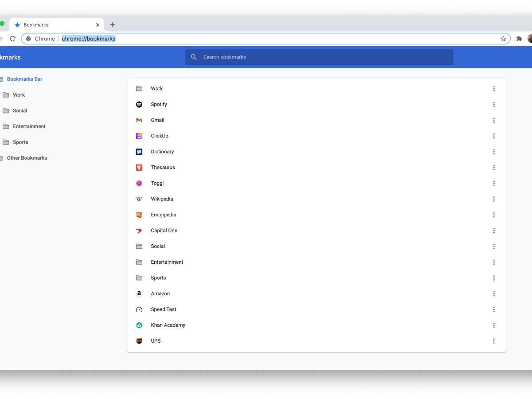Open the Extensions puzzle piece icon
The image size is (532, 399).
click(x=519, y=39)
